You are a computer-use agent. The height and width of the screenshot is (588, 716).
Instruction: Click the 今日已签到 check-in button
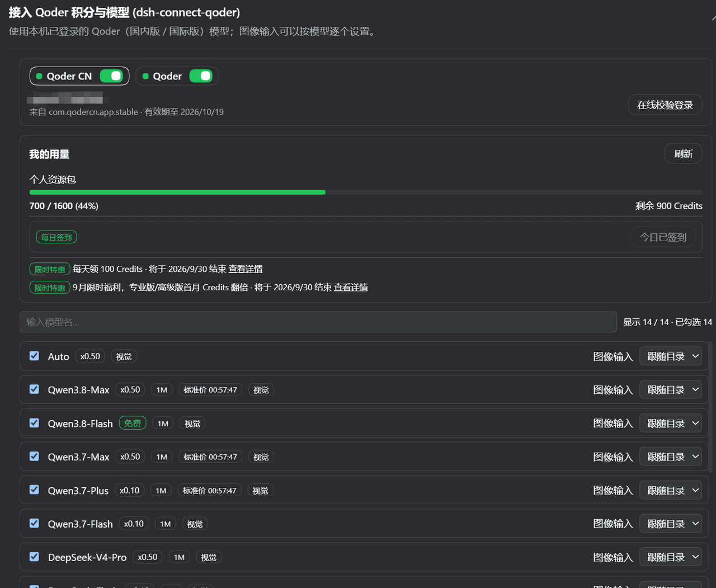click(663, 237)
